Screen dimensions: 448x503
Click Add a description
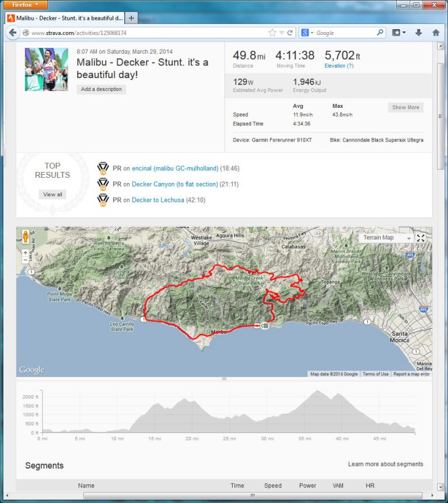point(101,89)
